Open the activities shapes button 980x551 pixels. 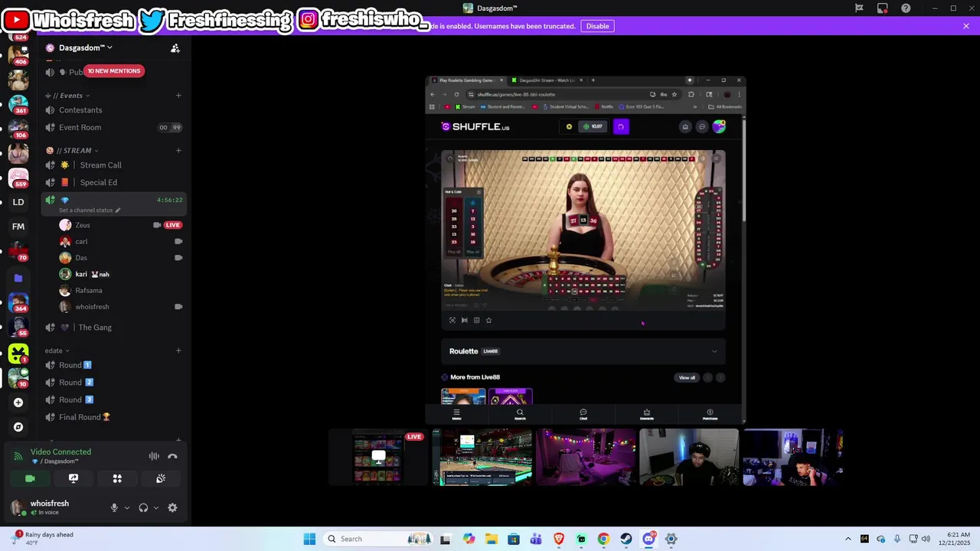click(117, 478)
